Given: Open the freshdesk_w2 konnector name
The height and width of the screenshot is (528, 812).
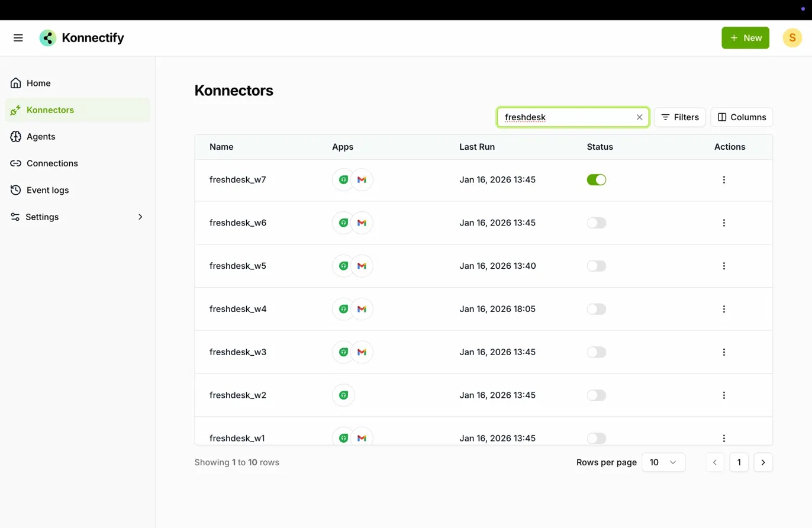Looking at the screenshot, I should pos(238,395).
